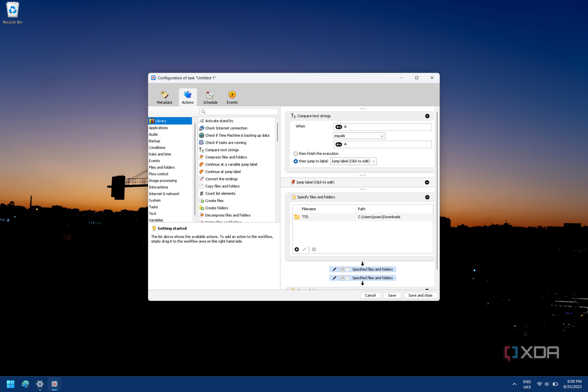The height and width of the screenshot is (392, 588).
Task: Select the Library category
Action: (170, 121)
